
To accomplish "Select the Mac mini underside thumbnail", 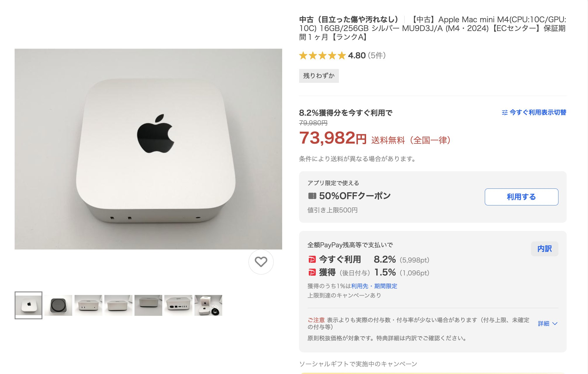I will tap(58, 305).
